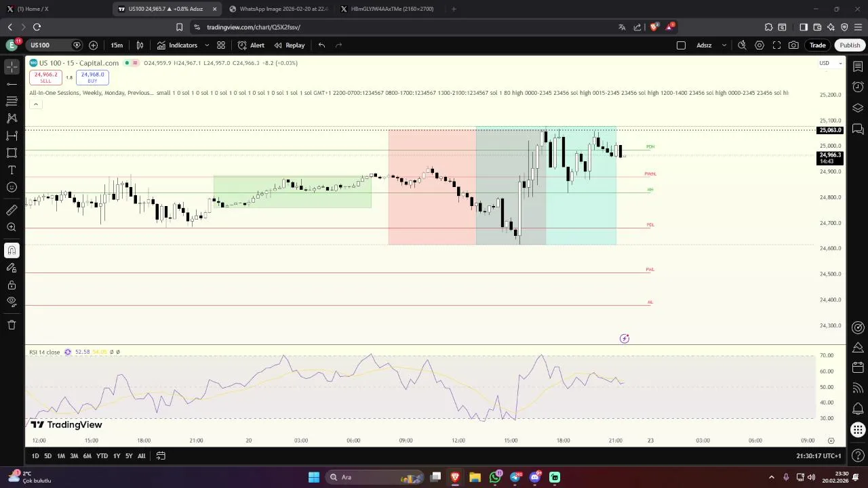Collapse the indicator legend chevron

35,104
